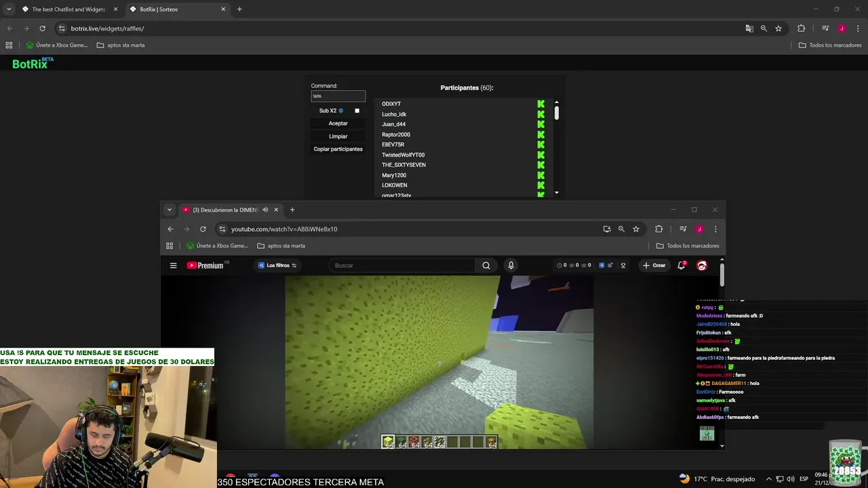Toggle the Sub X2 checkbox

[x=357, y=110]
